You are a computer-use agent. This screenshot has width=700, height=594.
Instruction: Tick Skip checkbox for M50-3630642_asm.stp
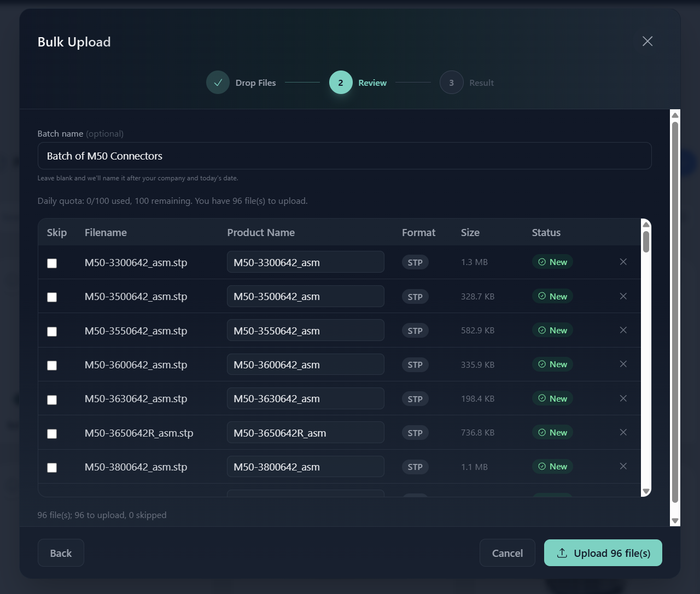(52, 400)
